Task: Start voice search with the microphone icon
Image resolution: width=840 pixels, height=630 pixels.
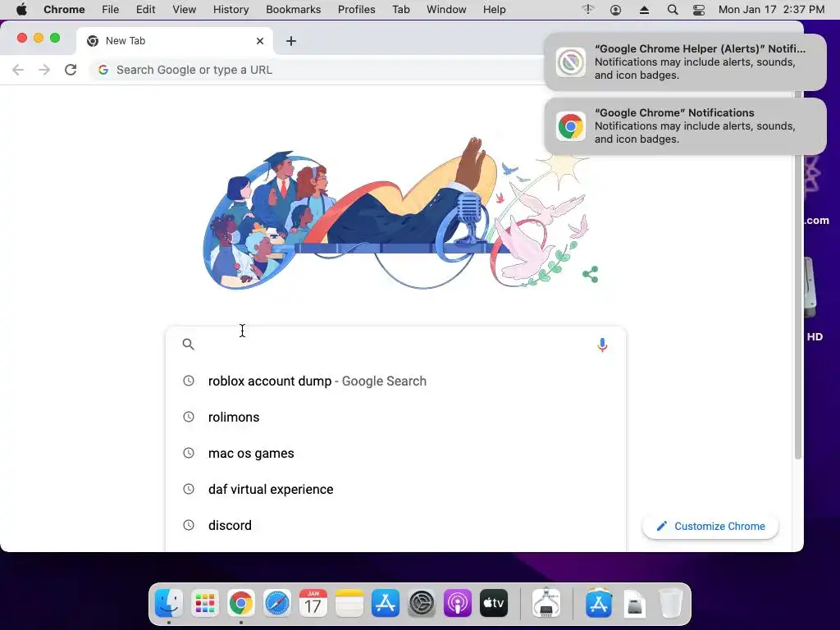Action: [602, 345]
